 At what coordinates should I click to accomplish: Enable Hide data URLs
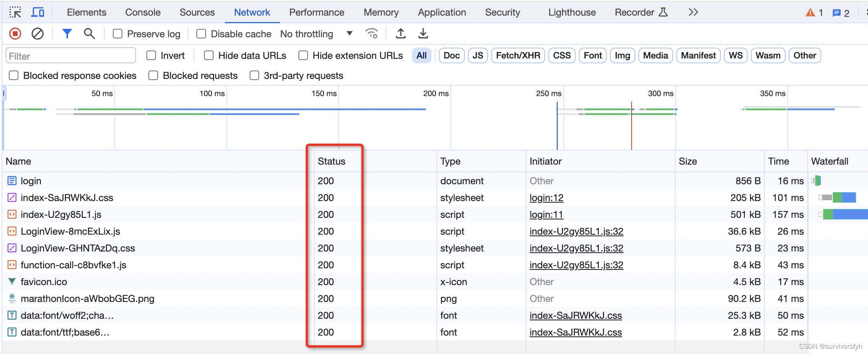(x=209, y=55)
